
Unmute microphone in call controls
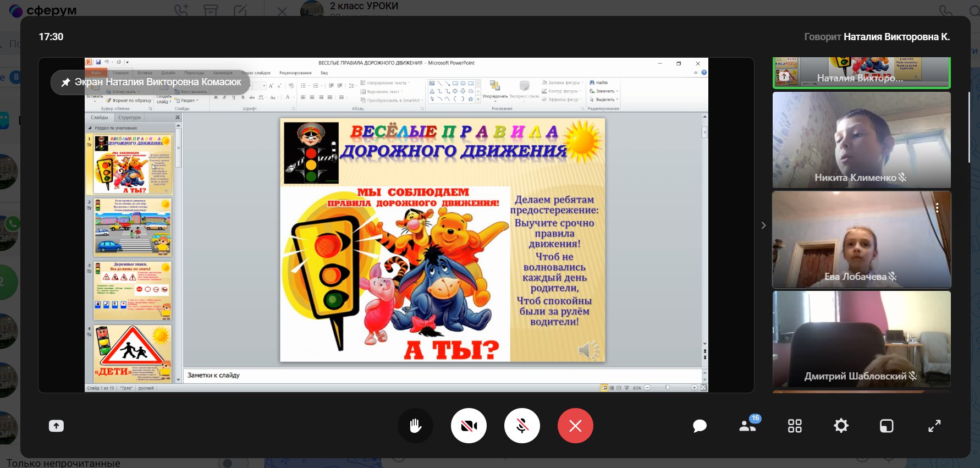(x=522, y=426)
